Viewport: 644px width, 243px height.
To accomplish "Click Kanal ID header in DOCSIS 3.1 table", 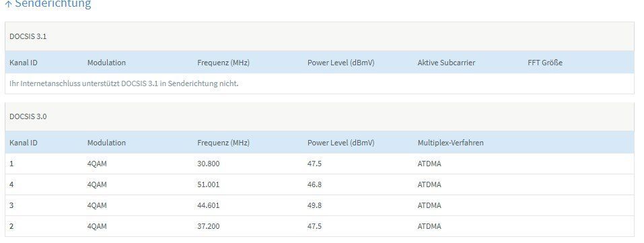I will click(24, 63).
